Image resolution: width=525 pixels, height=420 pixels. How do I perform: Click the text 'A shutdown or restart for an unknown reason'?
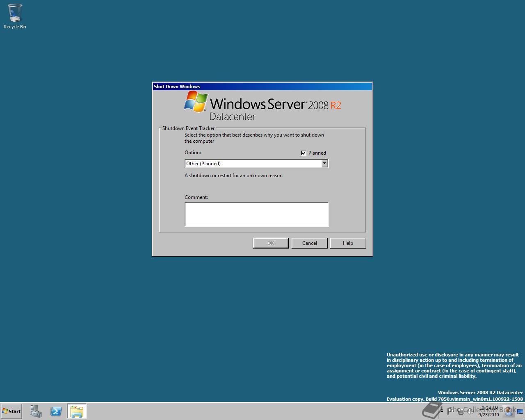click(233, 176)
